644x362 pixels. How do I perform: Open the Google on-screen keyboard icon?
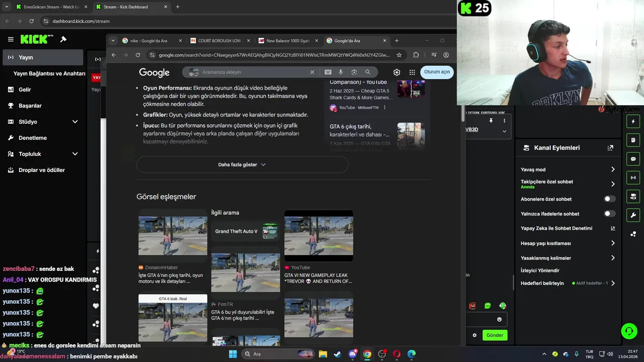[x=328, y=72]
